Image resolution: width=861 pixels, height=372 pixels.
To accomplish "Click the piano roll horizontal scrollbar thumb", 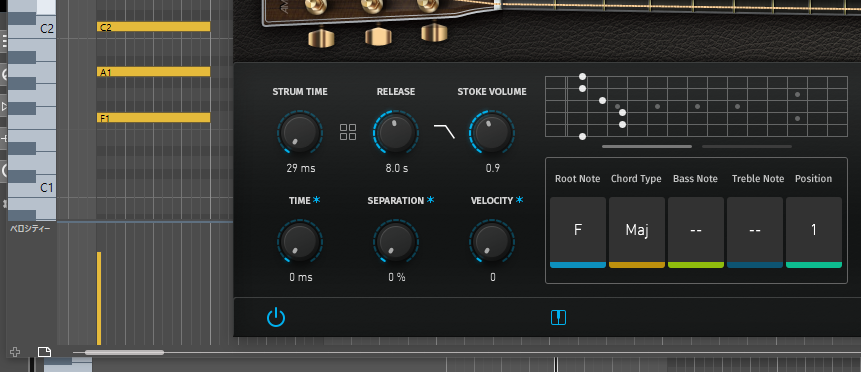I will (124, 352).
